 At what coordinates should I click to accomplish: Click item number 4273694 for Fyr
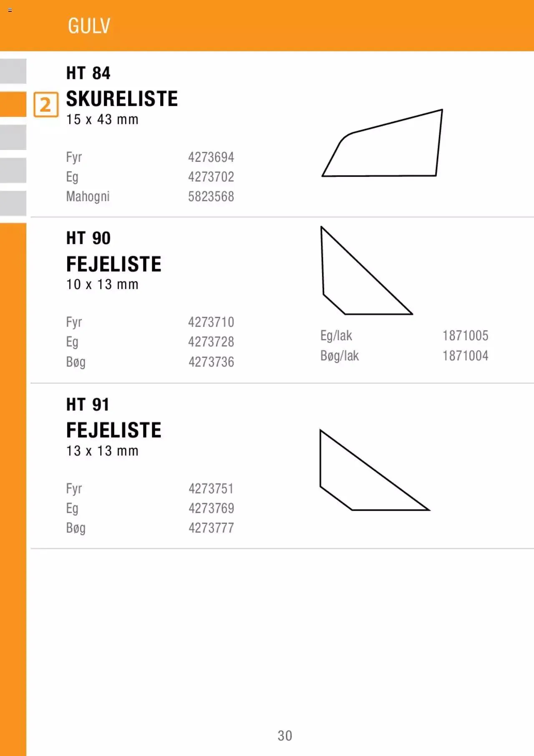tap(211, 157)
